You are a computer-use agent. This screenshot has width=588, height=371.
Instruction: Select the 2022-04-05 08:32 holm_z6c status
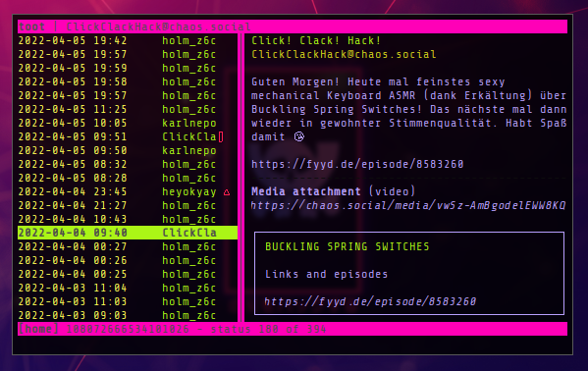(x=128, y=164)
